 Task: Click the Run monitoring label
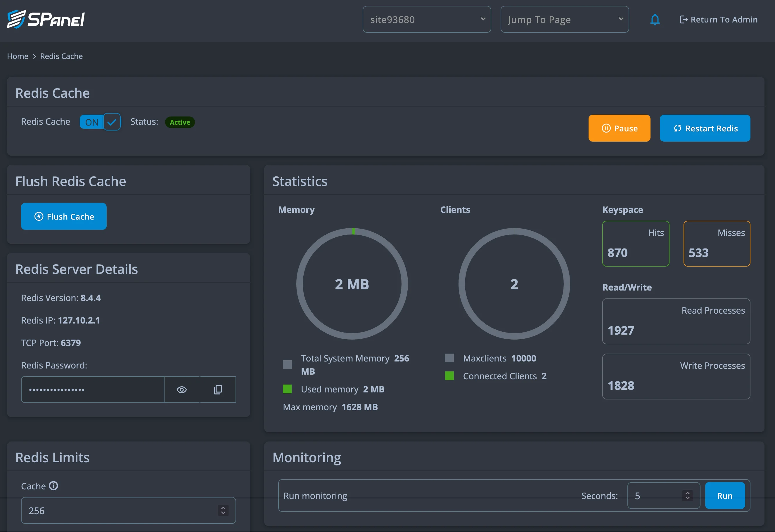click(x=315, y=496)
